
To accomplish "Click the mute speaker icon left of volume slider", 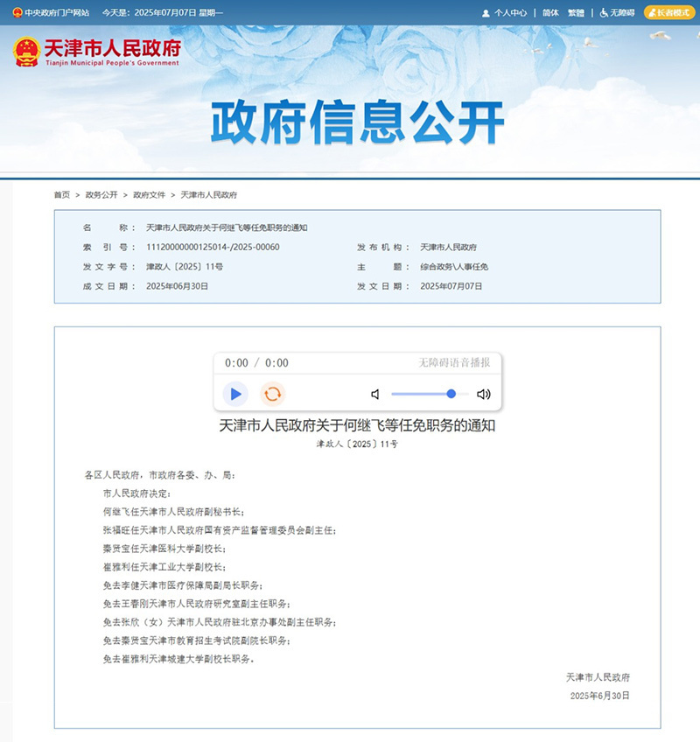I will (x=375, y=394).
